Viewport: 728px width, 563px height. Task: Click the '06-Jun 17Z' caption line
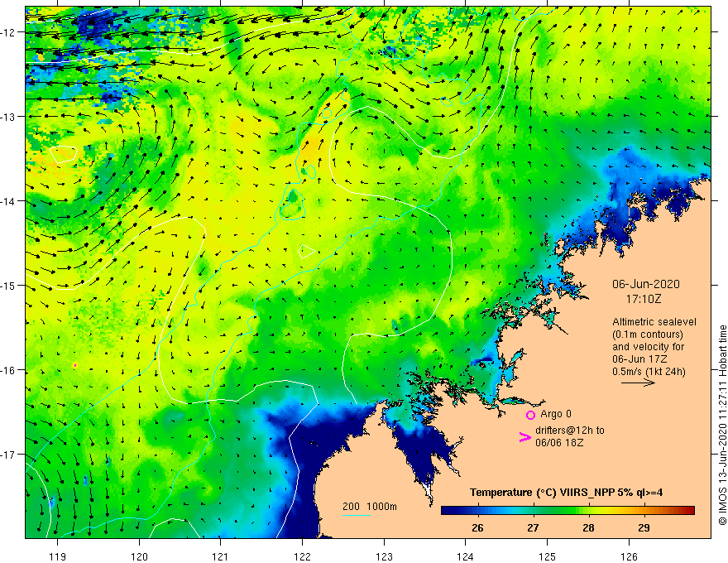point(640,359)
